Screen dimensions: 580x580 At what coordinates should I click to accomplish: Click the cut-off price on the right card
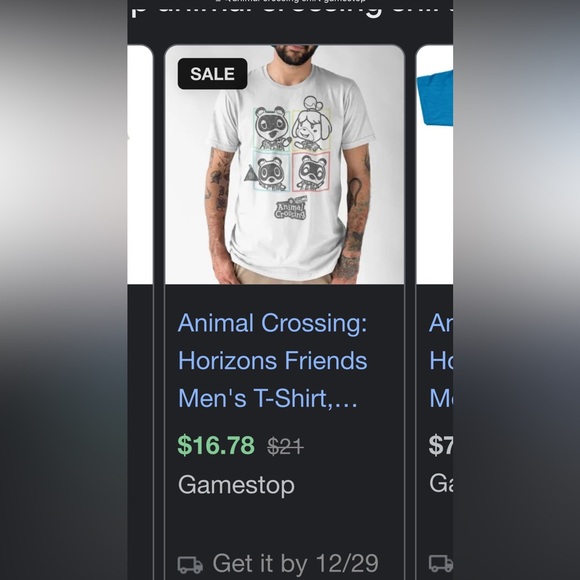(441, 445)
